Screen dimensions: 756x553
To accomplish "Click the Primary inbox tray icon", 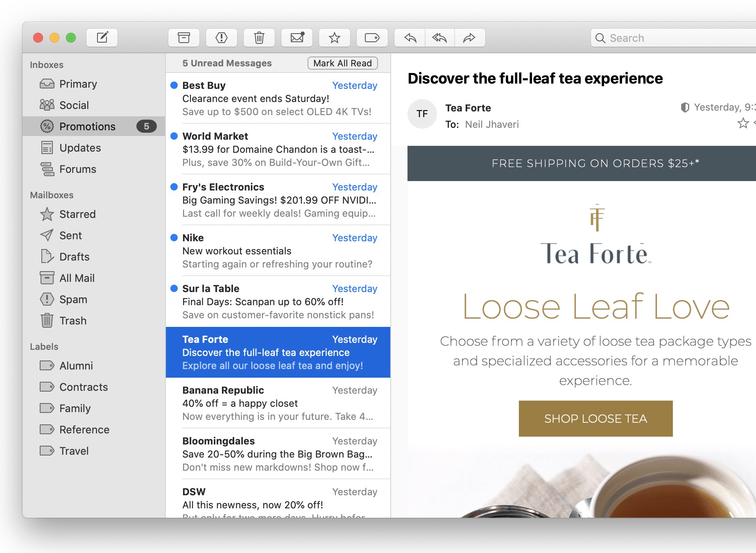I will [47, 84].
